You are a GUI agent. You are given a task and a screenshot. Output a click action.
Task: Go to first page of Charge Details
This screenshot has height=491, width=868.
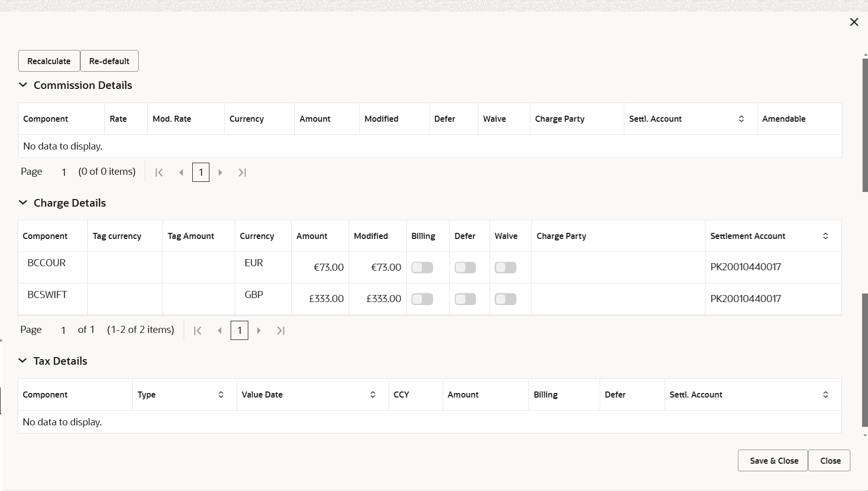pos(197,330)
